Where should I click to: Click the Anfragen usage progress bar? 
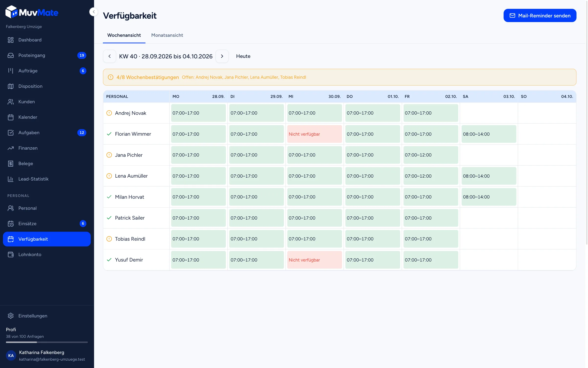click(47, 342)
